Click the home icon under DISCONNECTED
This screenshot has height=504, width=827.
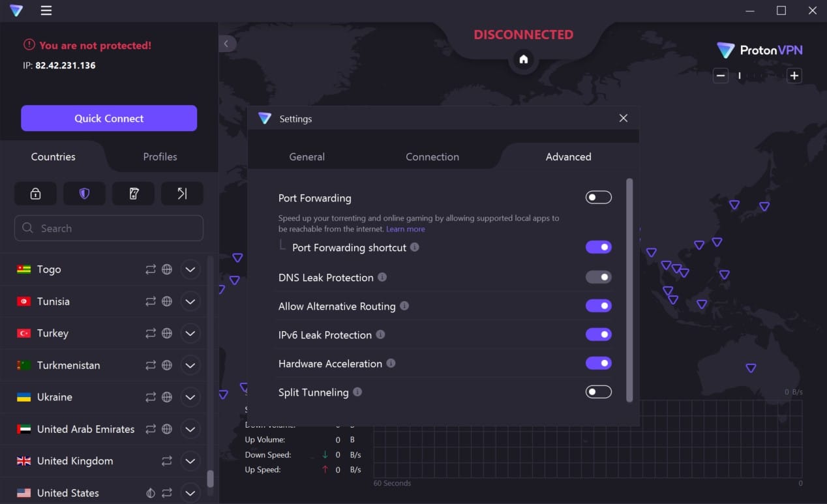[523, 59]
